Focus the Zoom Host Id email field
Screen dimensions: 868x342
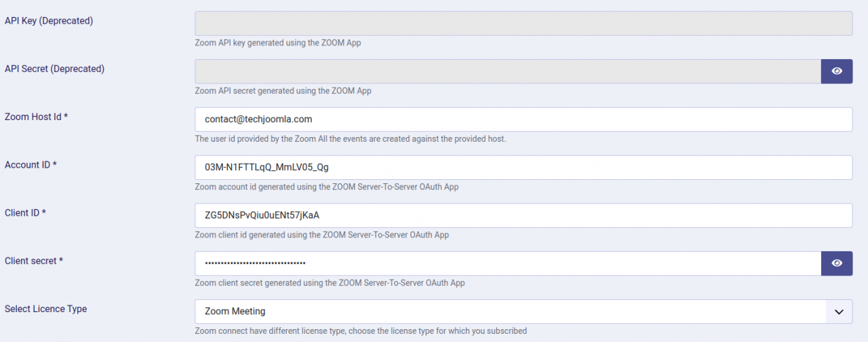(x=523, y=119)
